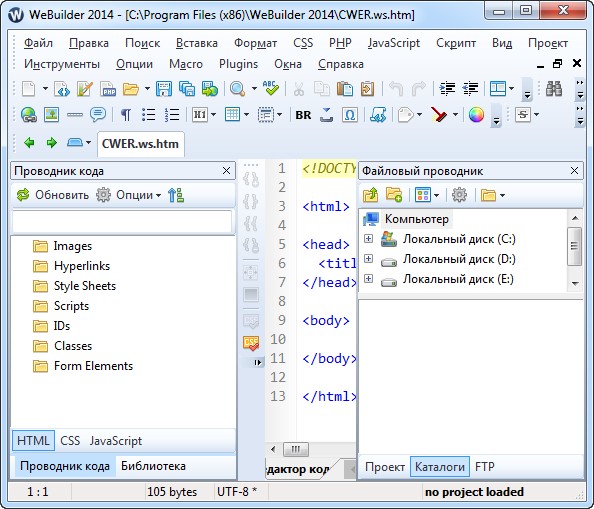Open the H1 heading dropdown
Viewport: 594px width, 509px height.
pyautogui.click(x=213, y=114)
